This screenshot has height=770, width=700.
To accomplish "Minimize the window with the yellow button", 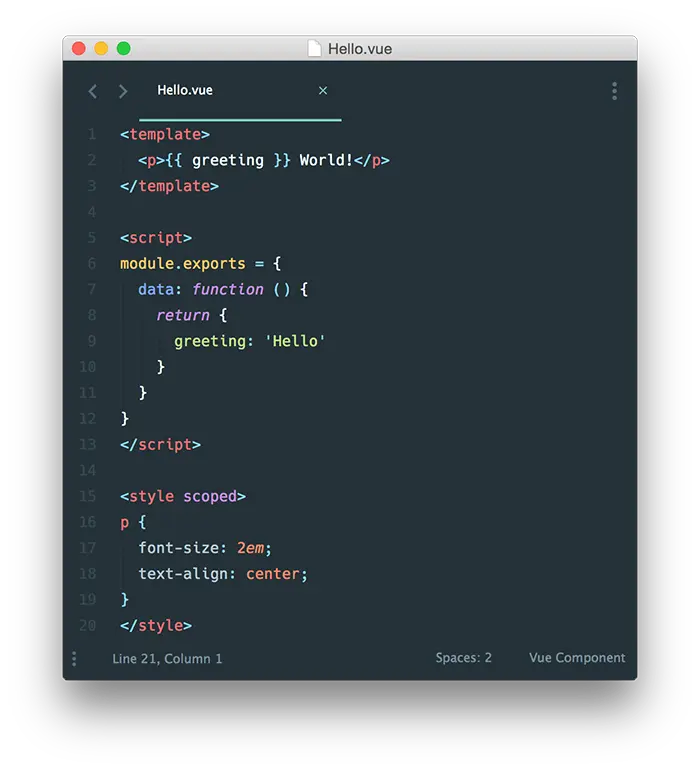I will click(101, 49).
